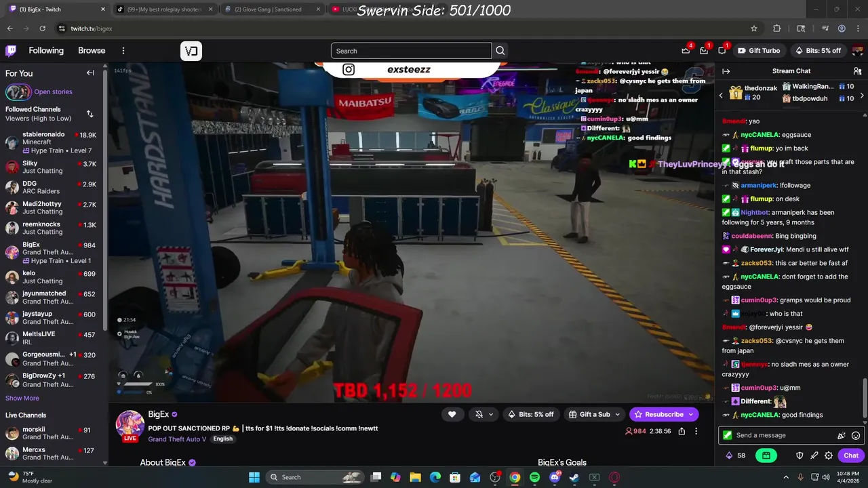Image resolution: width=868 pixels, height=488 pixels.
Task: Switch to the Glove Gang Sanctioned tab
Action: click(273, 9)
